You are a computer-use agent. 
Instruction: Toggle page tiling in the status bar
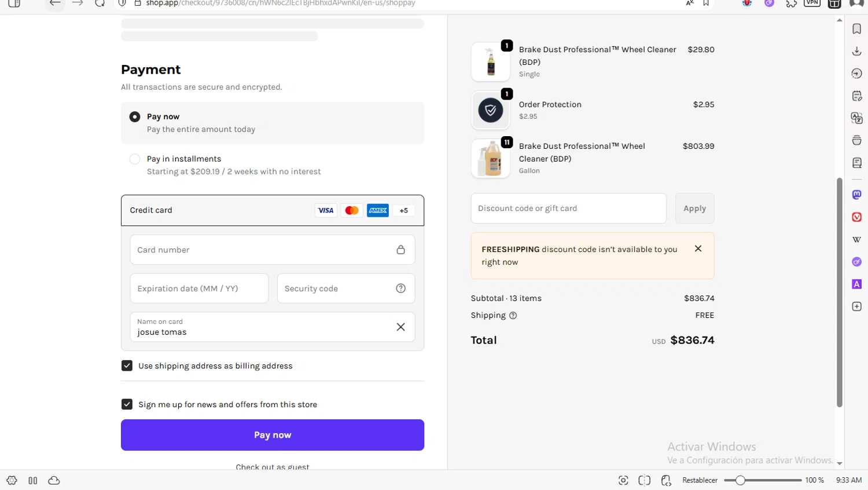[x=33, y=480]
